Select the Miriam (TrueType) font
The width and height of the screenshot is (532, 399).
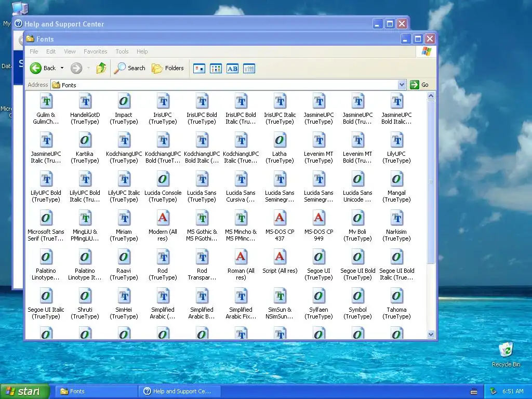pyautogui.click(x=124, y=225)
